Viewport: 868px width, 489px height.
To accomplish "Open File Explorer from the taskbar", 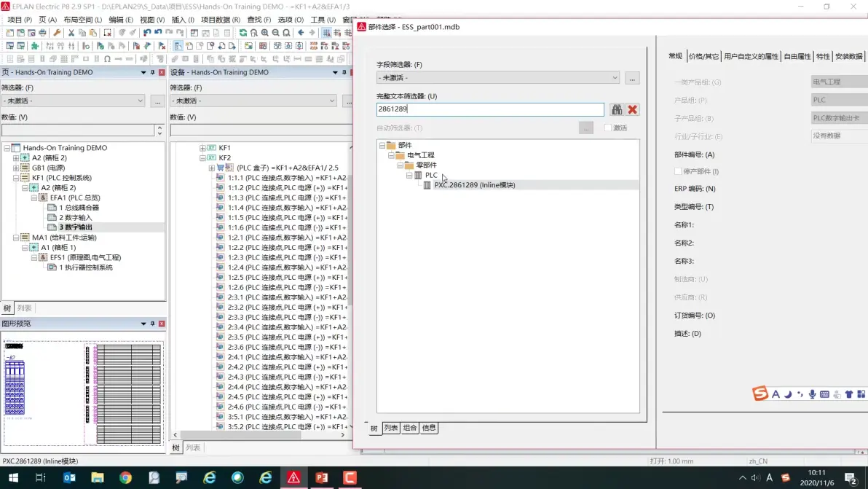I will [98, 477].
